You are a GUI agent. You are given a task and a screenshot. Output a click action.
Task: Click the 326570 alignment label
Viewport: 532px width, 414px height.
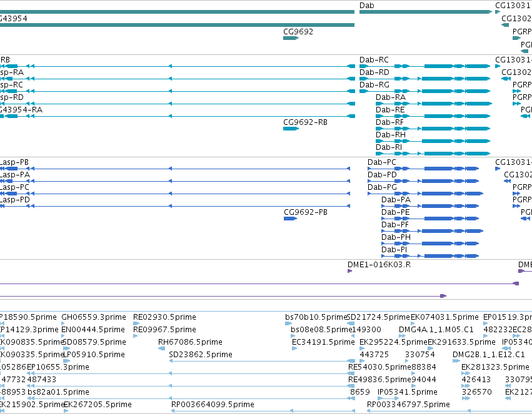pyautogui.click(x=477, y=392)
